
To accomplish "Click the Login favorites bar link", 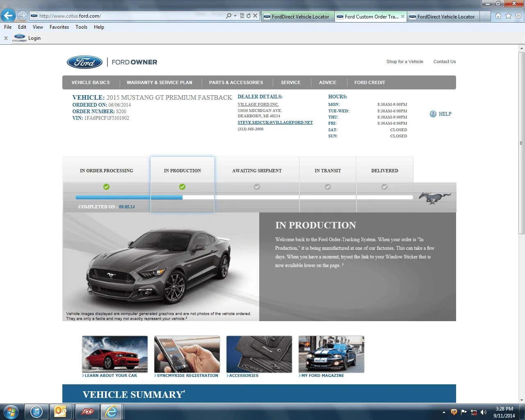I will [x=34, y=38].
